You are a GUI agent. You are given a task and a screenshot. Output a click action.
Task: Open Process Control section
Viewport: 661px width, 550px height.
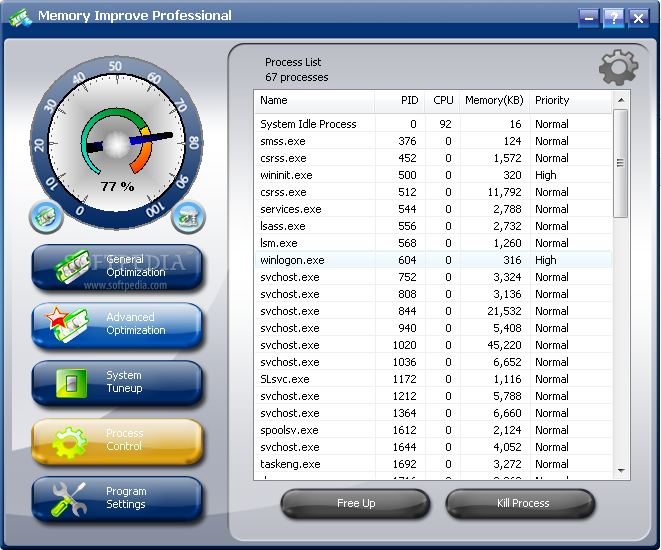(x=117, y=441)
